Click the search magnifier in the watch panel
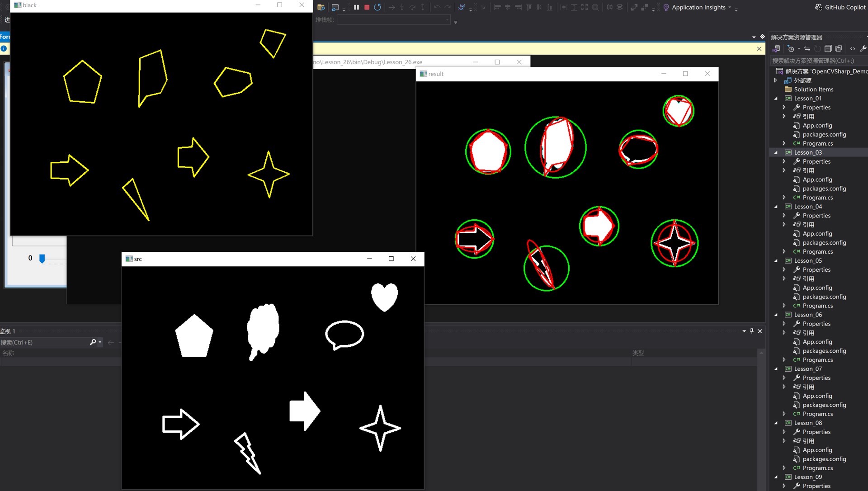The image size is (868, 491). point(93,342)
